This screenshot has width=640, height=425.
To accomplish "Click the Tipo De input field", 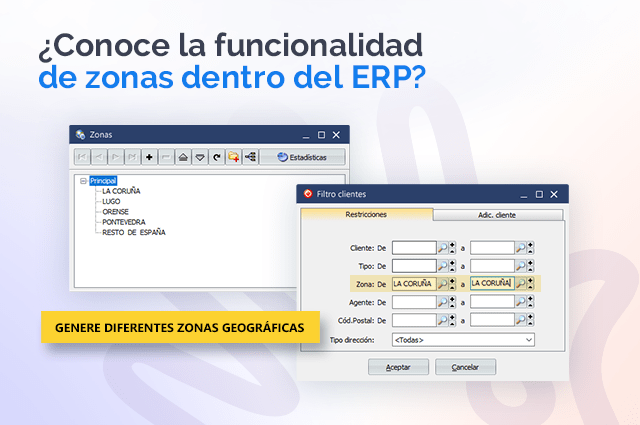I will [413, 265].
